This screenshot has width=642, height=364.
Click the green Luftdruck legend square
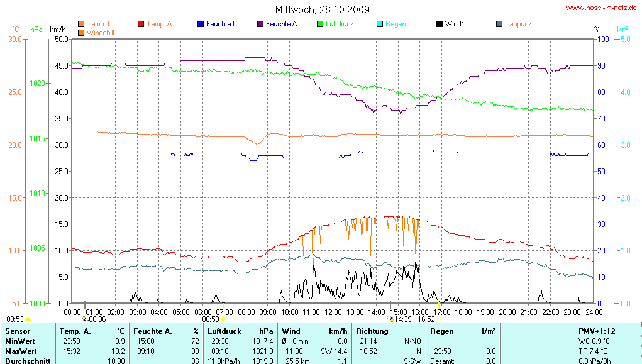click(320, 24)
